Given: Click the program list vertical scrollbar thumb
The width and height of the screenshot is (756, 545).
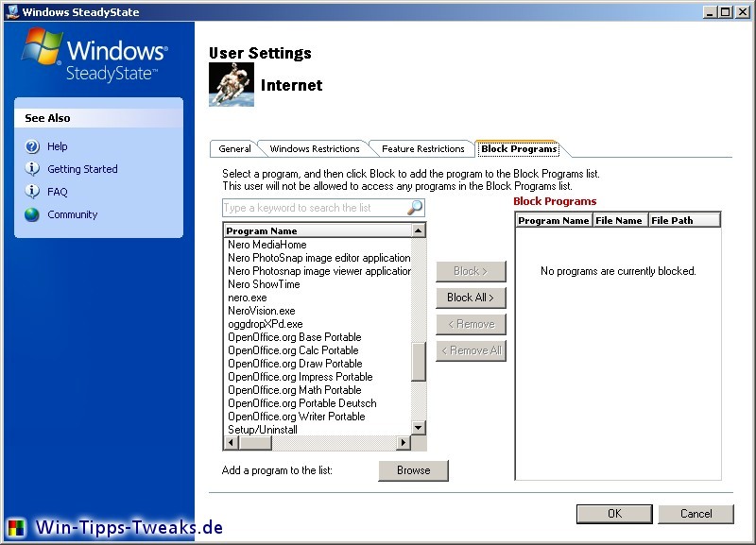Looking at the screenshot, I should [x=419, y=362].
